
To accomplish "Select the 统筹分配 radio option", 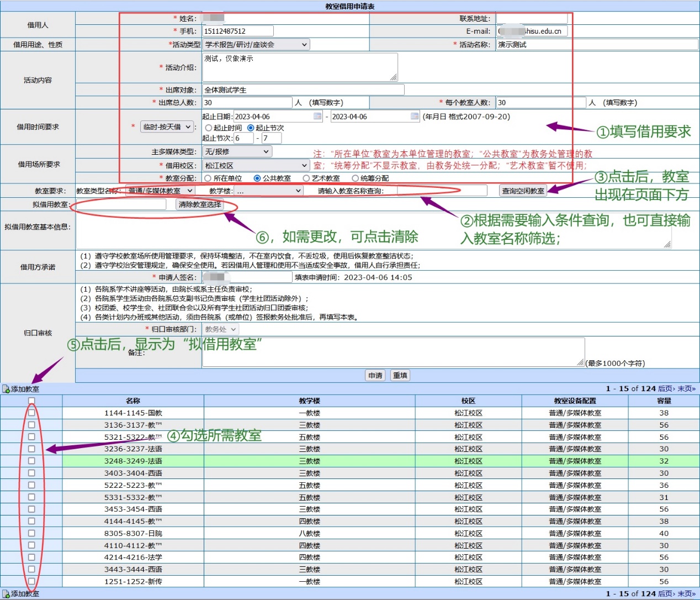I will (356, 178).
